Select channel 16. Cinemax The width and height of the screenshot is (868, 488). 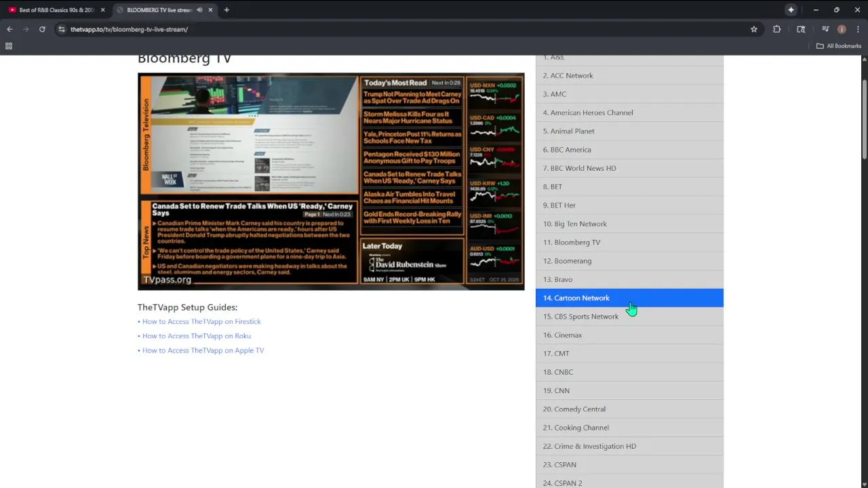[629, 335]
